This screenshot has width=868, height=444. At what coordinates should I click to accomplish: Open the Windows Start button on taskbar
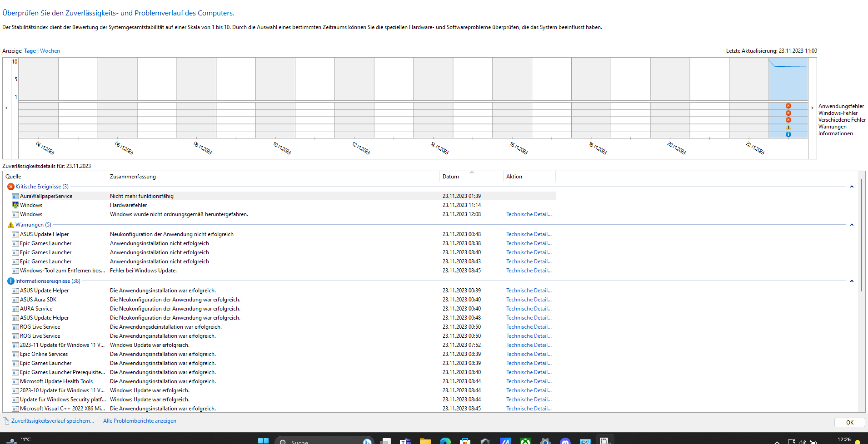click(x=263, y=441)
